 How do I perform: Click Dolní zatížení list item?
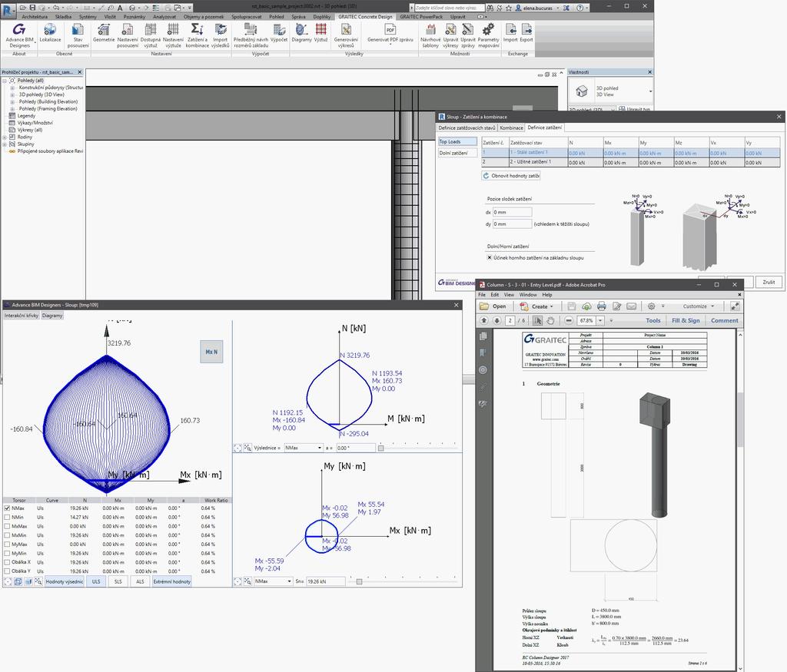457,153
